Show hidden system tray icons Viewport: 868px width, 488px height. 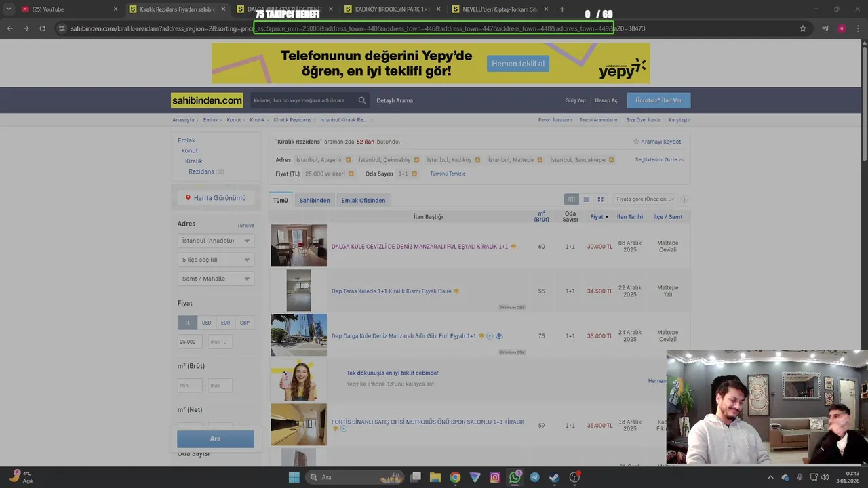770,477
